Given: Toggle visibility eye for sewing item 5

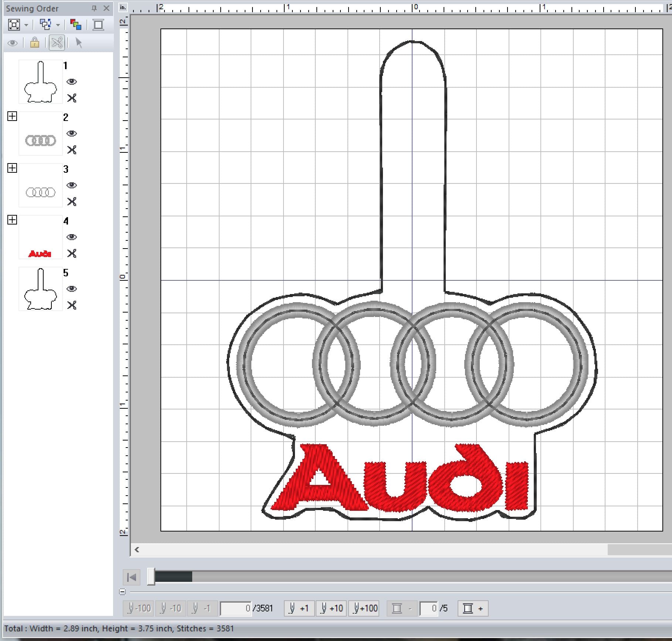Looking at the screenshot, I should (x=72, y=289).
